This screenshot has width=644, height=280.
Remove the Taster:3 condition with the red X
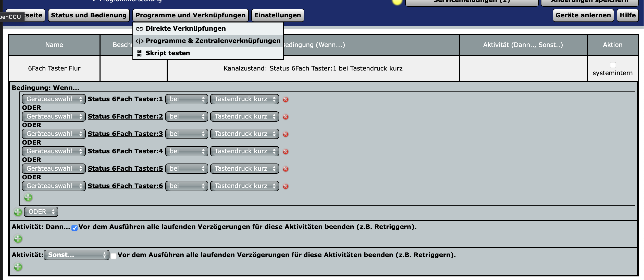[285, 134]
